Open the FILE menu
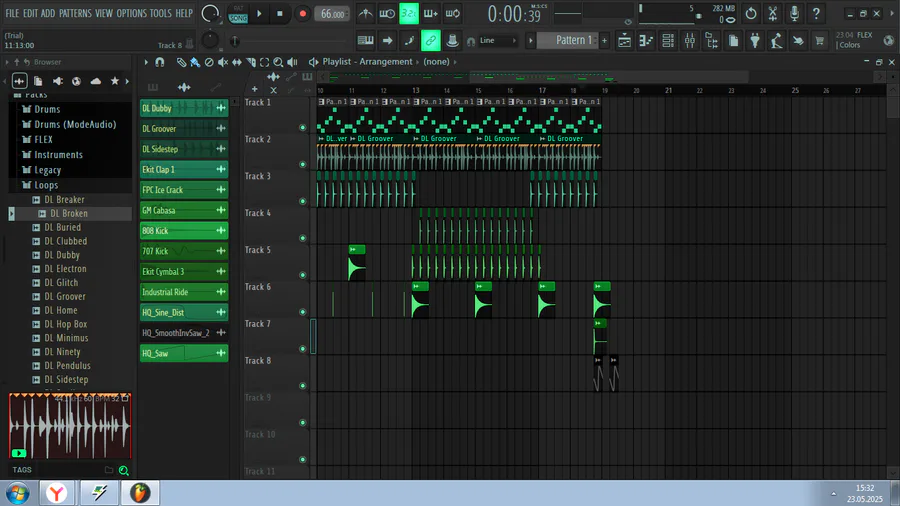 pos(12,13)
